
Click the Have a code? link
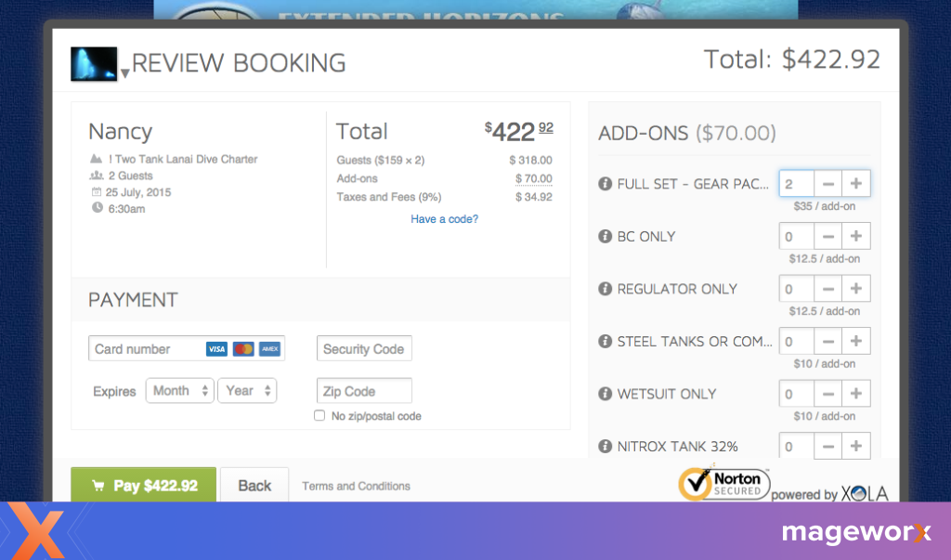(445, 219)
